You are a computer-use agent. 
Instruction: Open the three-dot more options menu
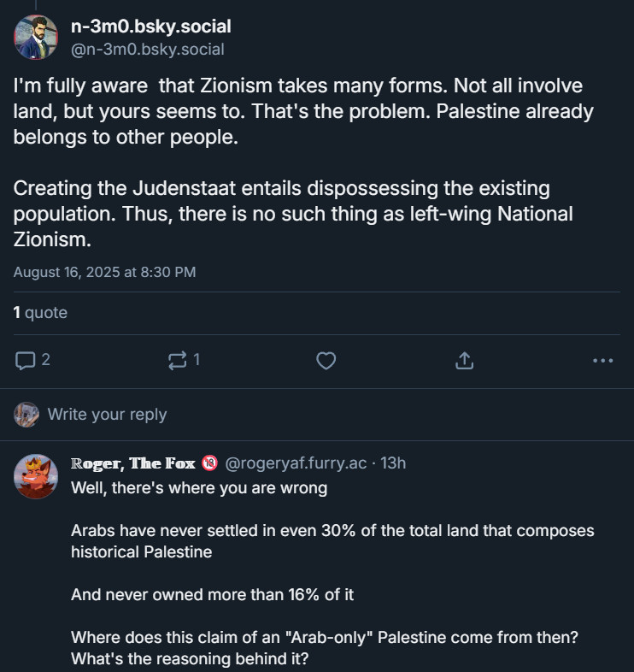602,361
